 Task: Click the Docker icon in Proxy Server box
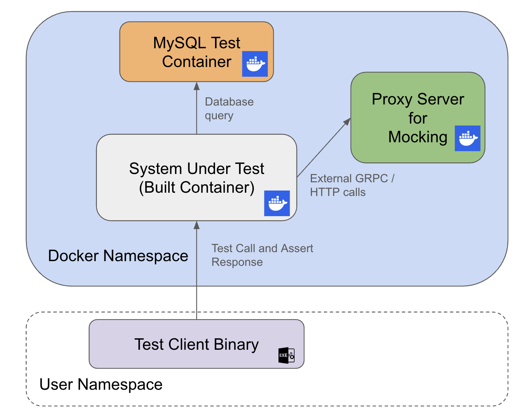click(467, 138)
